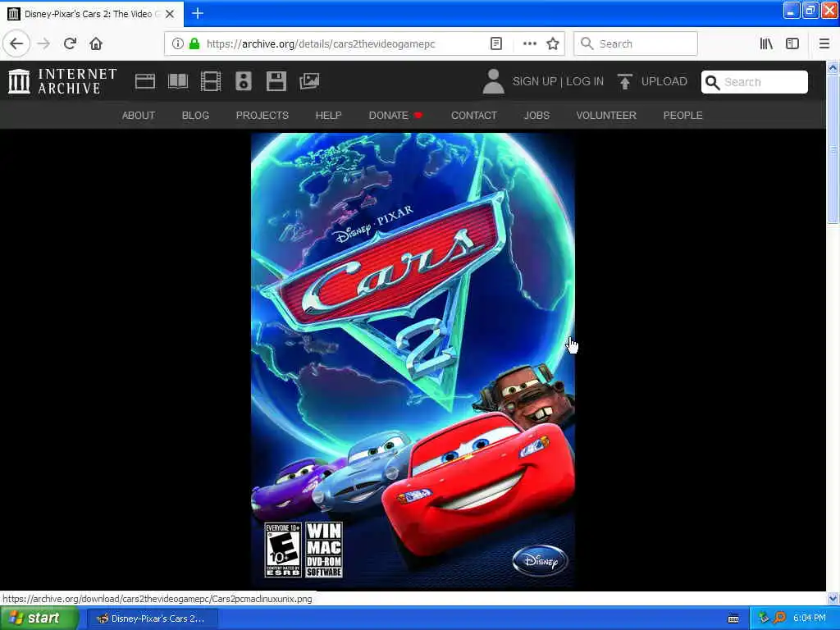840x630 pixels.
Task: Click the UPLOAD link
Action: tap(664, 81)
